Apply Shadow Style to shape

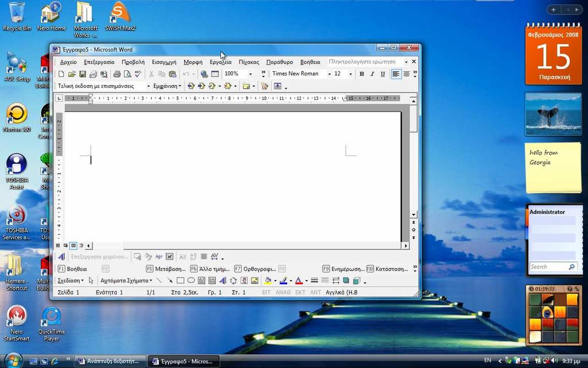click(x=346, y=281)
